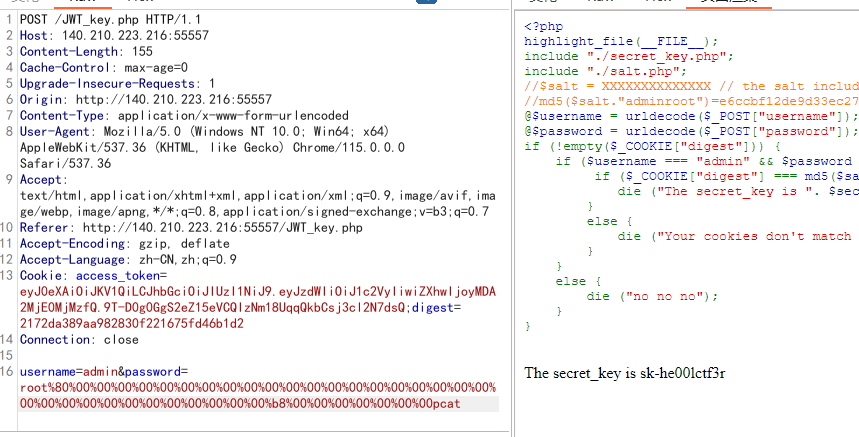The image size is (859, 437).
Task: Select the Referer URL ending in /JWT_key.php
Action: (x=222, y=228)
